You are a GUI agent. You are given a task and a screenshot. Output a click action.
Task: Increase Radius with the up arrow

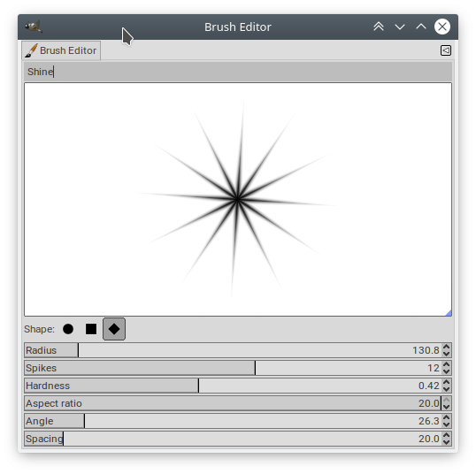pyautogui.click(x=446, y=347)
